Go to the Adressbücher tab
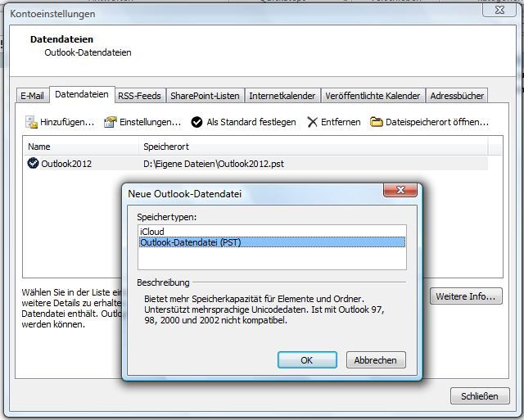Image resolution: width=524 pixels, height=420 pixels. (x=457, y=96)
